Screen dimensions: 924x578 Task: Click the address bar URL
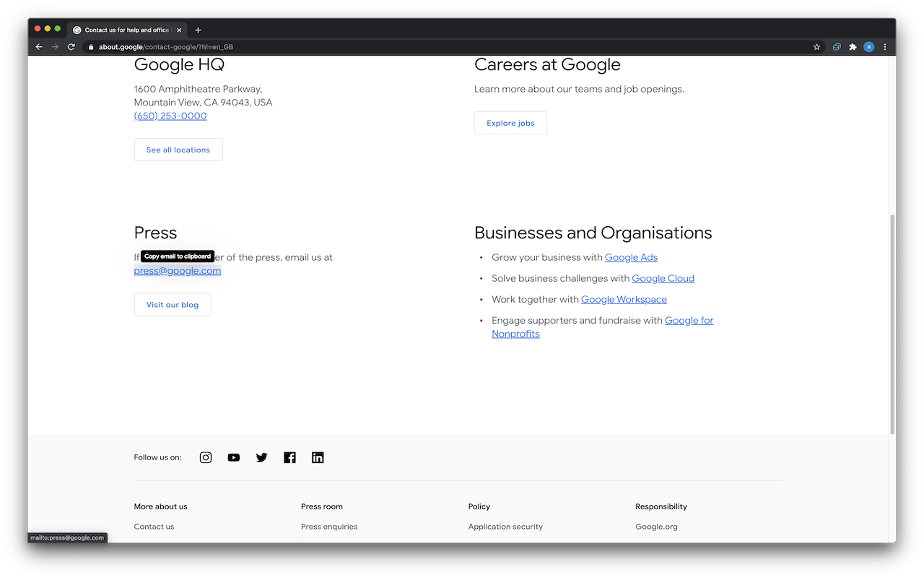pos(166,47)
